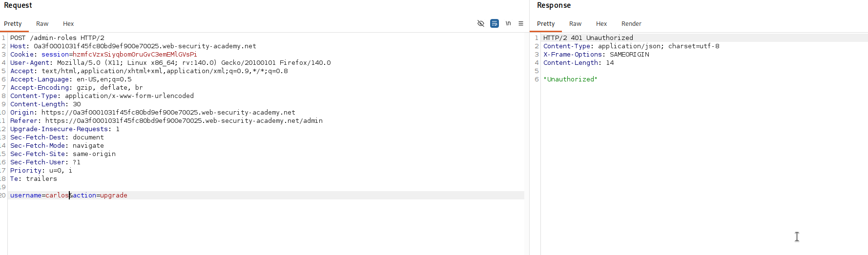Toggle the line wrap icon in Request toolbar
Image resolution: width=868 pixels, height=255 pixels.
495,23
